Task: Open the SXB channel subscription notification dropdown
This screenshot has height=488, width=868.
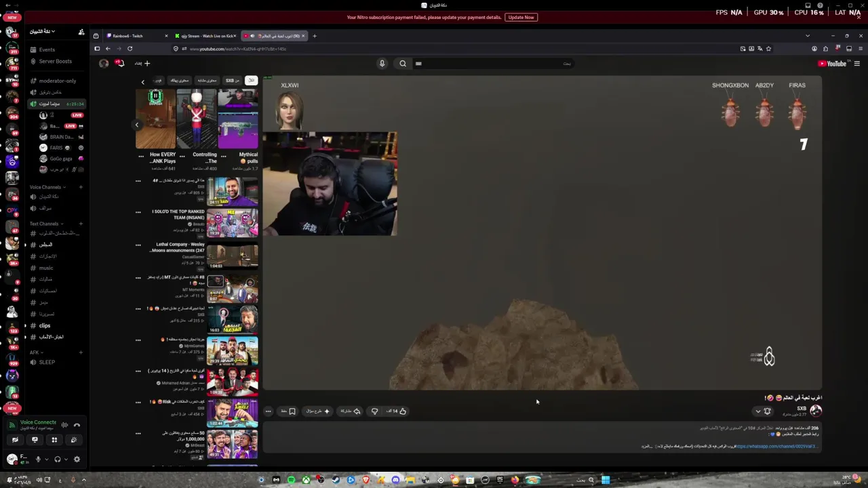Action: click(x=763, y=411)
